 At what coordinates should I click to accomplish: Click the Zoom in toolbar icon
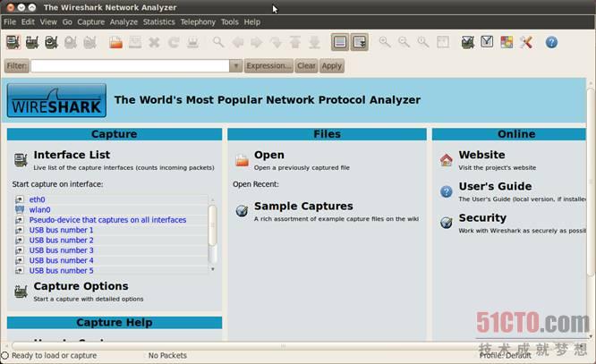(x=385, y=42)
